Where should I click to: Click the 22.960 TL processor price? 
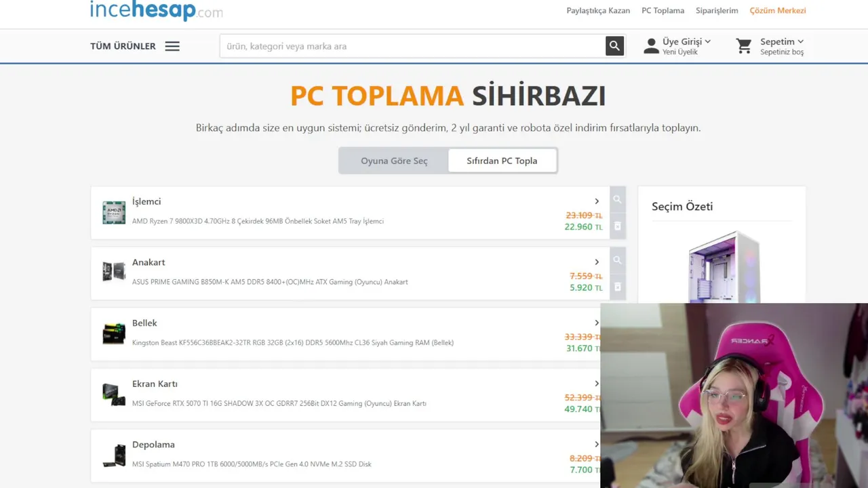tap(583, 227)
